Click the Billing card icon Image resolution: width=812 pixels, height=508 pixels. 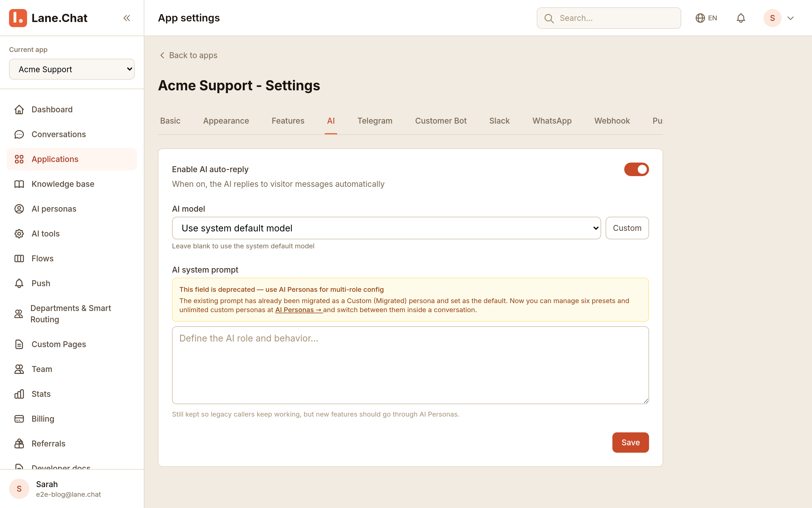point(19,419)
